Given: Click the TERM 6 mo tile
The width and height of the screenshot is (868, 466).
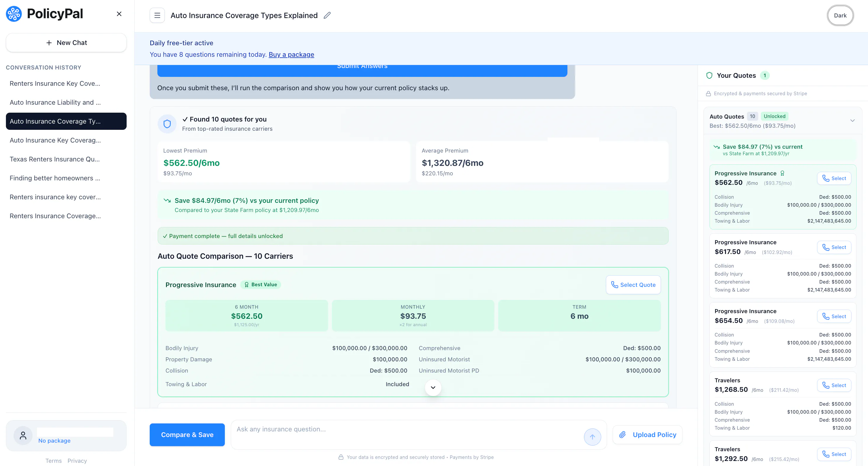Looking at the screenshot, I should click(x=580, y=316).
